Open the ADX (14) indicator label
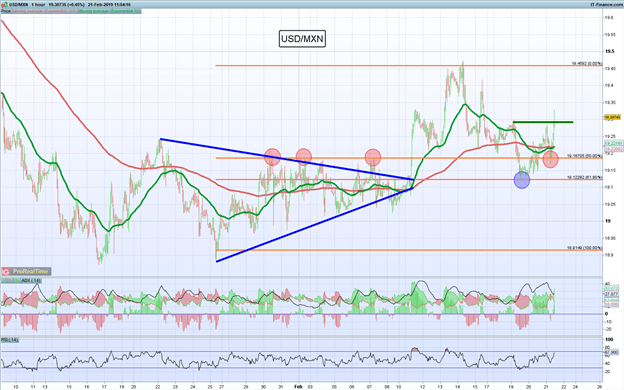 30,281
